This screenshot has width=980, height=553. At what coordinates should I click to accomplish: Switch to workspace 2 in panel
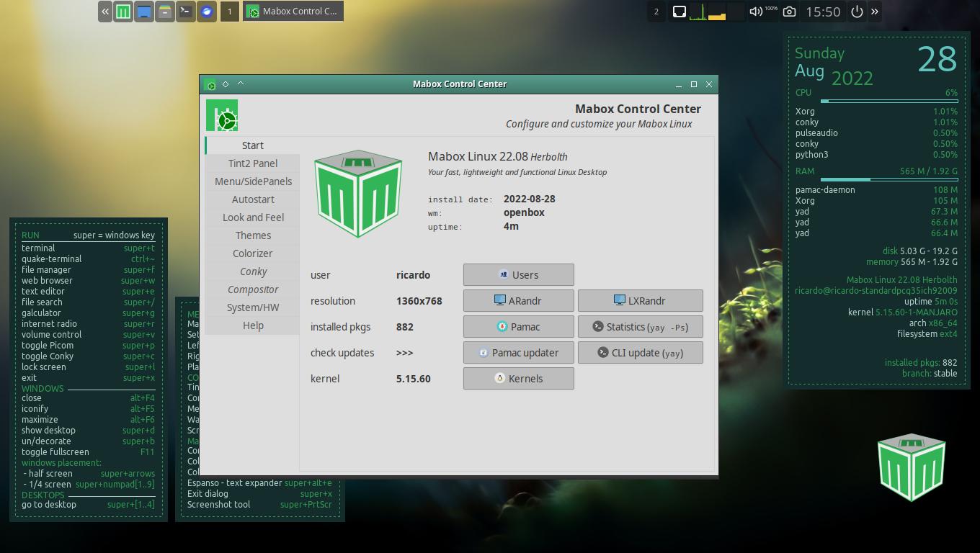[656, 12]
